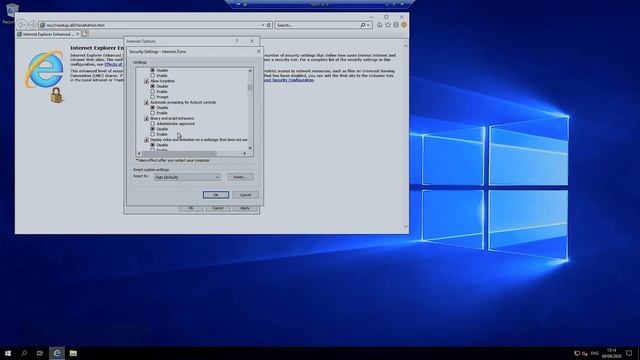Click Internet Explorer on the taskbar
The image size is (640, 360).
(x=57, y=353)
